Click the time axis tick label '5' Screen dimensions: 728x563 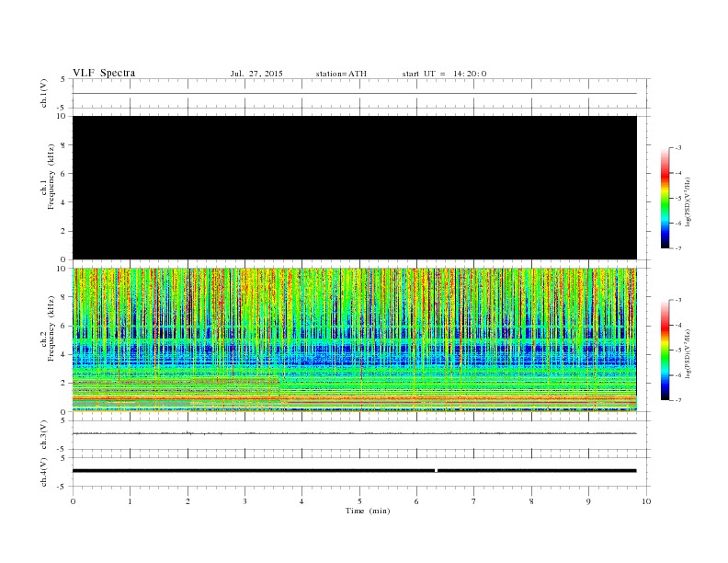(359, 501)
